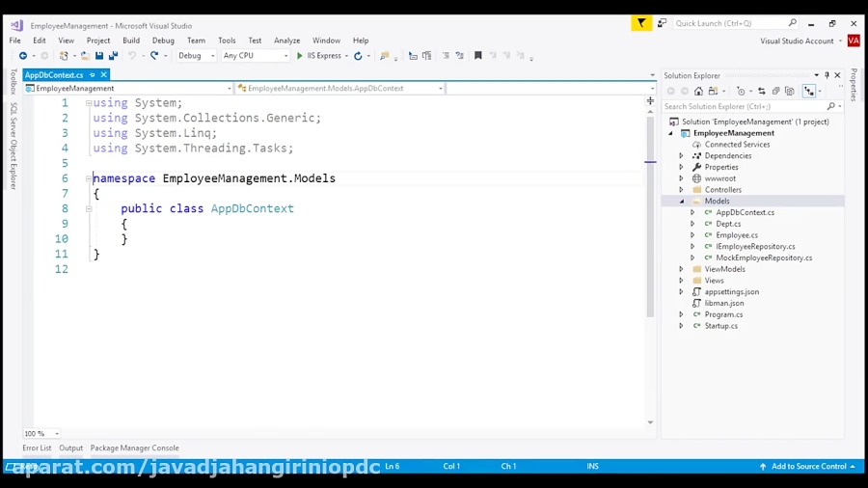This screenshot has width=868, height=488.
Task: Click the Redo toolbar arrow
Action: tap(154, 56)
